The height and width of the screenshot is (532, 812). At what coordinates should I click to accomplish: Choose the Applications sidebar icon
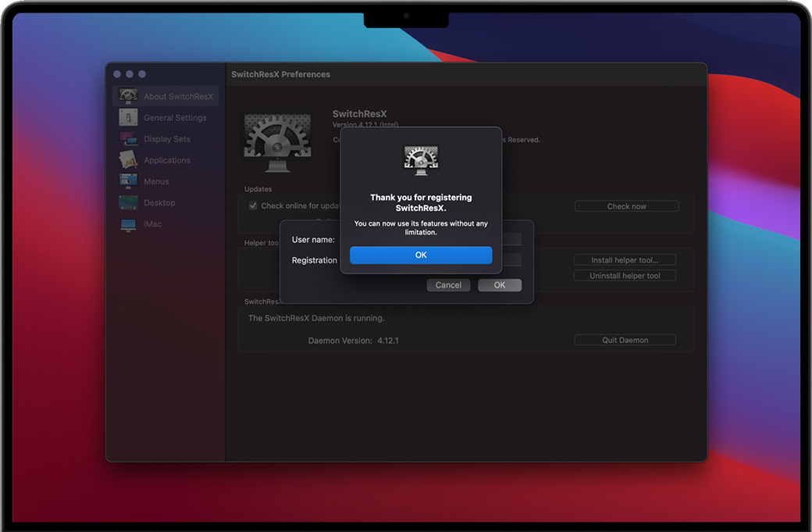(128, 160)
